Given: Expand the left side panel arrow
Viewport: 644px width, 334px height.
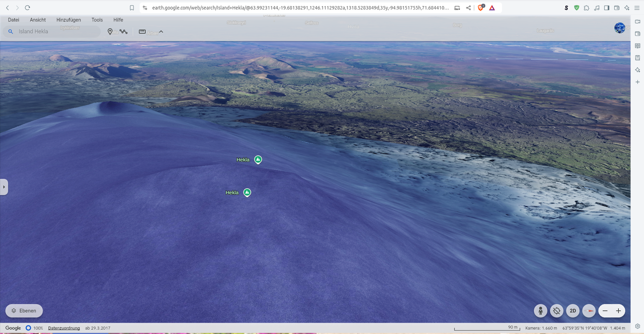Looking at the screenshot, I should tap(4, 187).
